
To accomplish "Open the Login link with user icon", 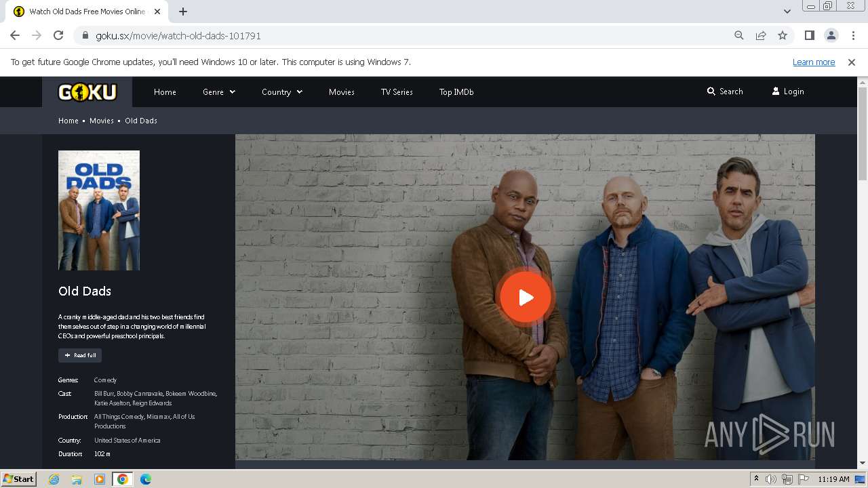I will [788, 91].
